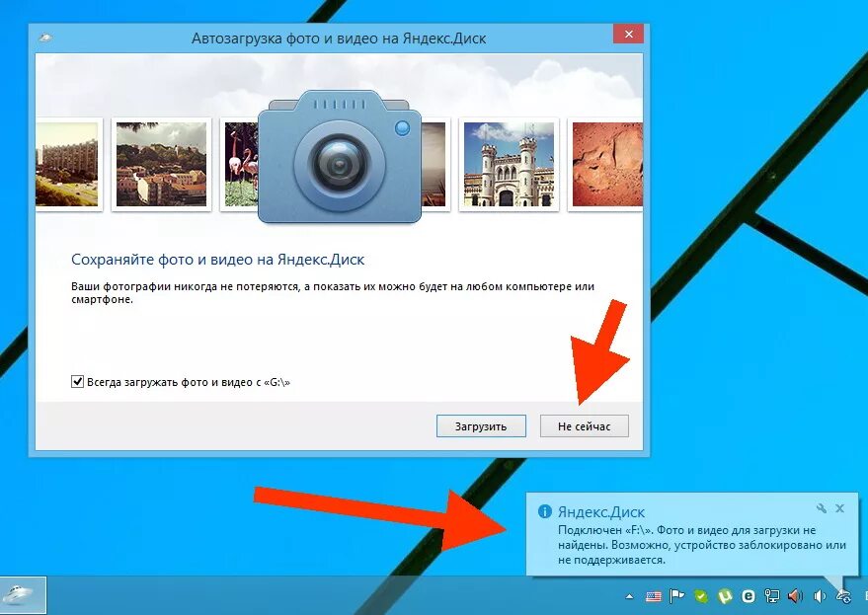The width and height of the screenshot is (868, 615).
Task: Select the flamingos photo thumbnail
Action: [240, 165]
